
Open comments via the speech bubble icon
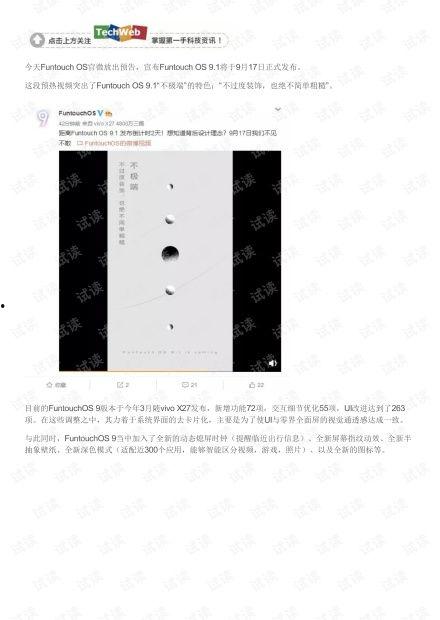(189, 385)
